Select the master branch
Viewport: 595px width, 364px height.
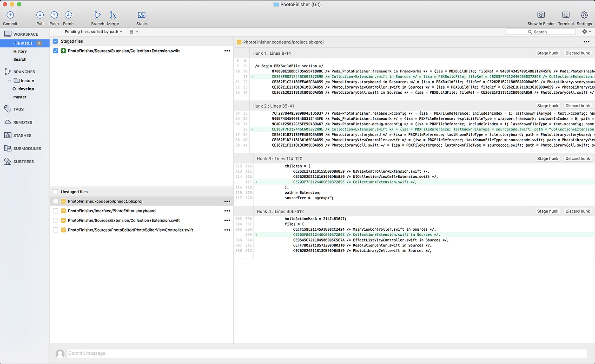pyautogui.click(x=20, y=97)
